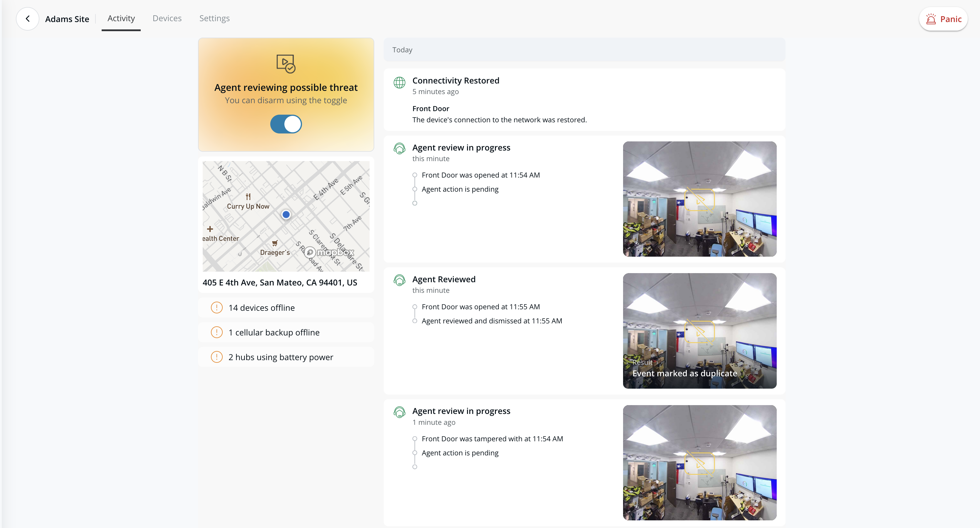
Task: Click the back arrow button
Action: click(x=27, y=19)
